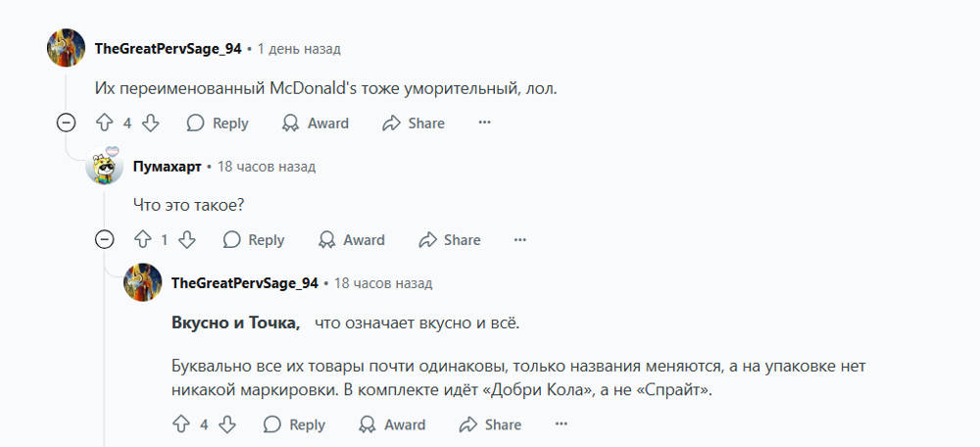This screenshot has height=447, width=980.
Task: Upvote the "Вкусно и Точка" reply
Action: click(180, 424)
